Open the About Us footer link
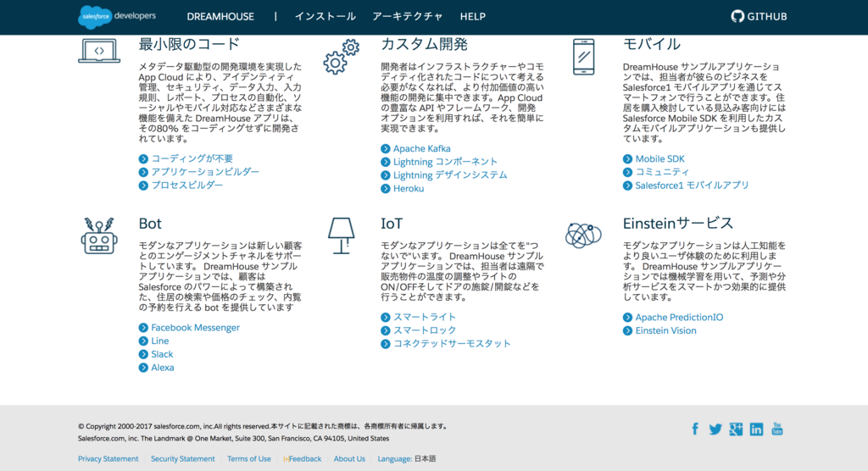 point(349,459)
